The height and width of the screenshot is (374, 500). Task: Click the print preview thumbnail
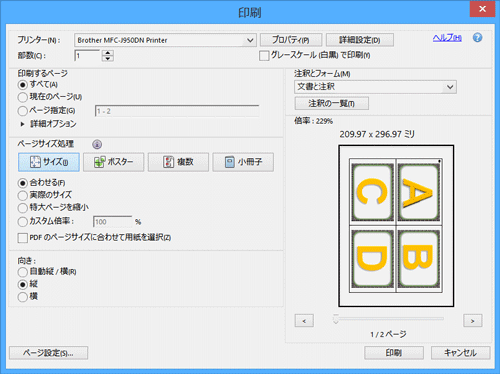[x=396, y=226]
